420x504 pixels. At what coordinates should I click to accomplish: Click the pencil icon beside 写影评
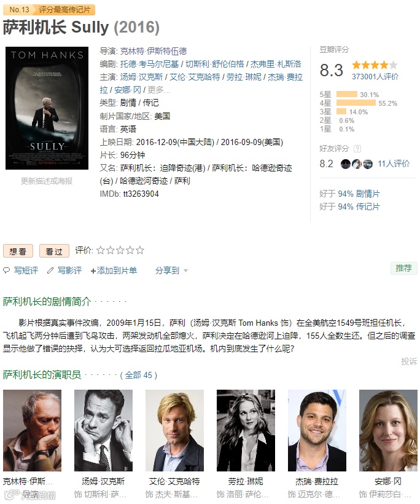[50, 270]
